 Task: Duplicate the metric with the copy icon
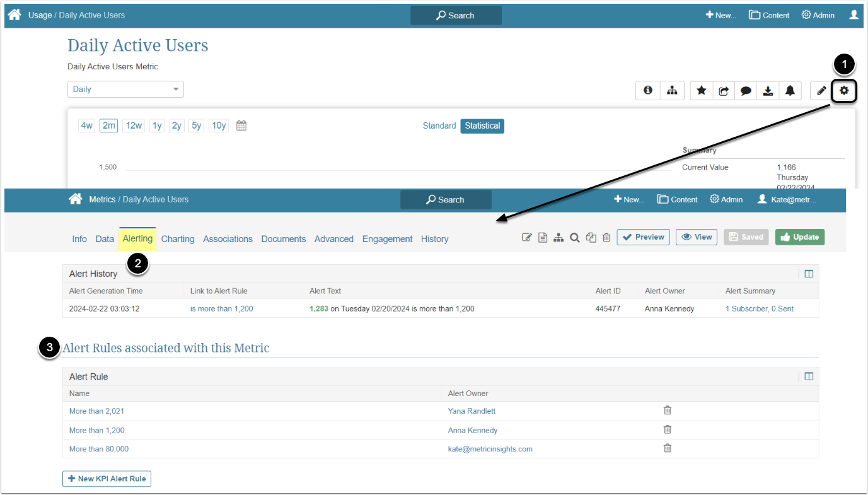pyautogui.click(x=591, y=237)
